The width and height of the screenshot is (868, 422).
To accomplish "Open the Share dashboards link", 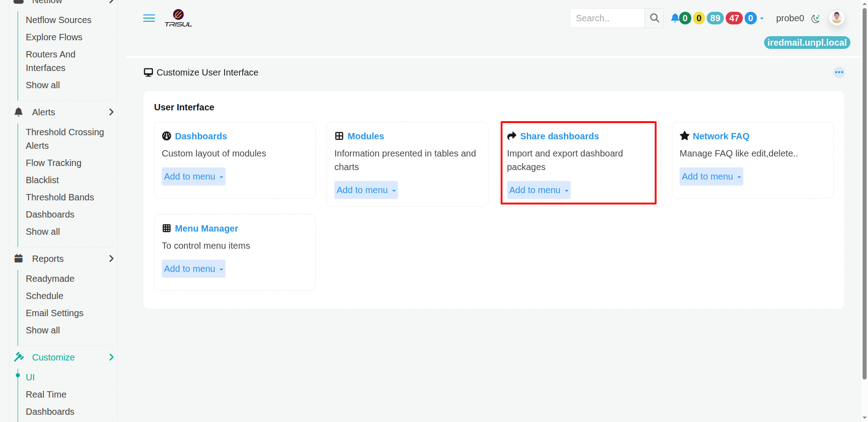I will coord(559,136).
